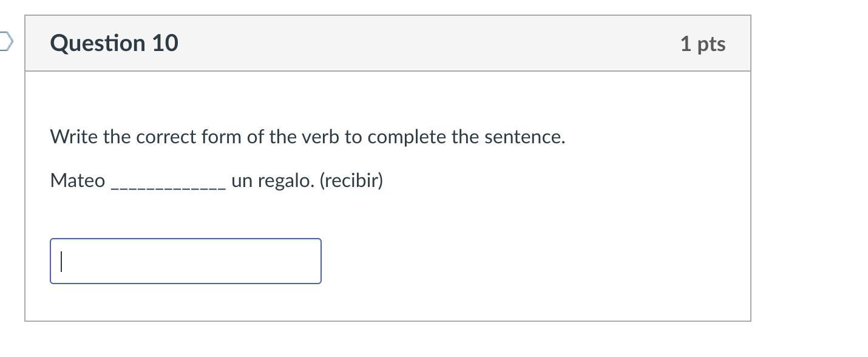This screenshot has width=868, height=357.
Task: Click the blank underline in the sentence
Action: coord(168,185)
